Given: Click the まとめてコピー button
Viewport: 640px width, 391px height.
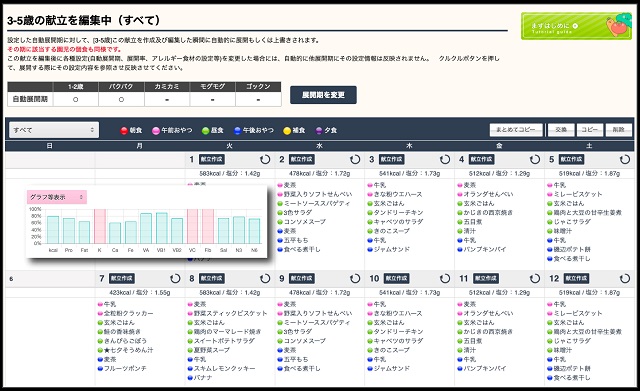Looking at the screenshot, I should pyautogui.click(x=516, y=130).
